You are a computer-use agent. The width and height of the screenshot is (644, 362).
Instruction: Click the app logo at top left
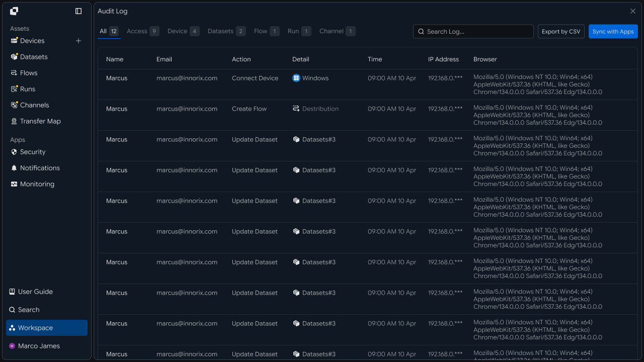click(14, 11)
